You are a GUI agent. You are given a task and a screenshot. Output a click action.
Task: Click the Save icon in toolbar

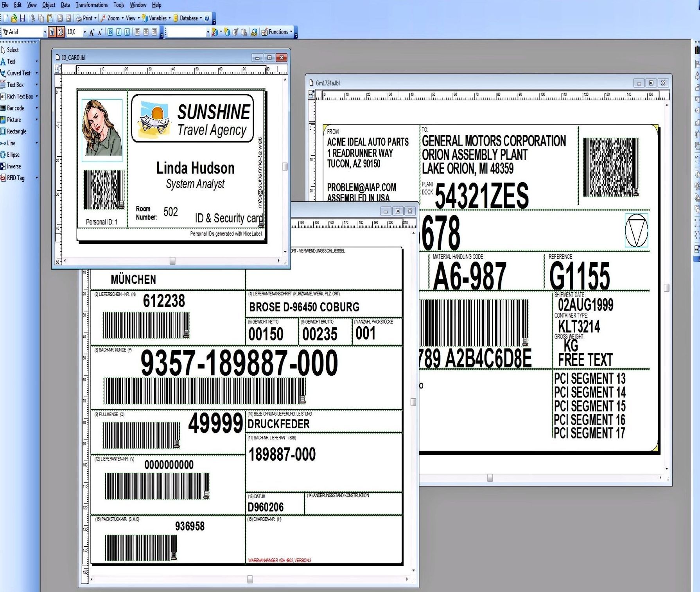22,18
